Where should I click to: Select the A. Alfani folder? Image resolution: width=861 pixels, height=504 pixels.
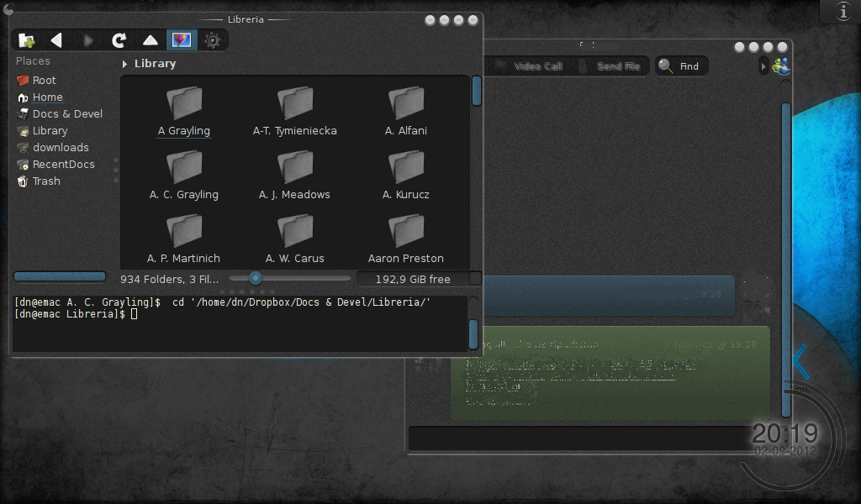pyautogui.click(x=406, y=112)
